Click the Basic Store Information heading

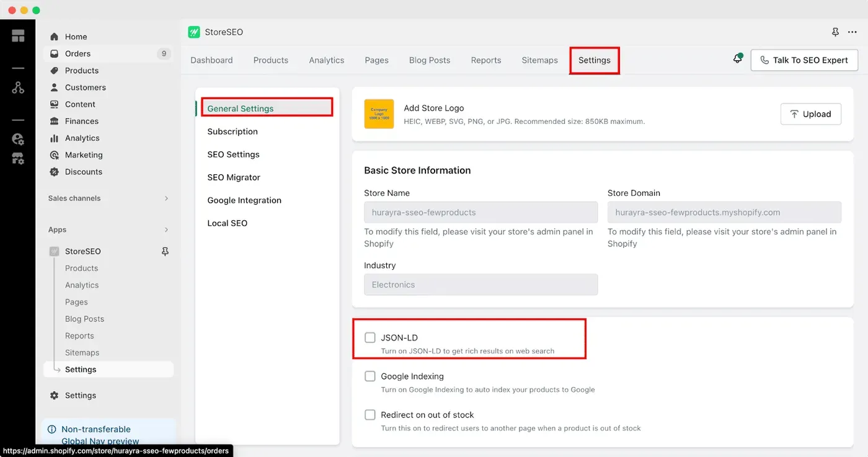pos(417,171)
